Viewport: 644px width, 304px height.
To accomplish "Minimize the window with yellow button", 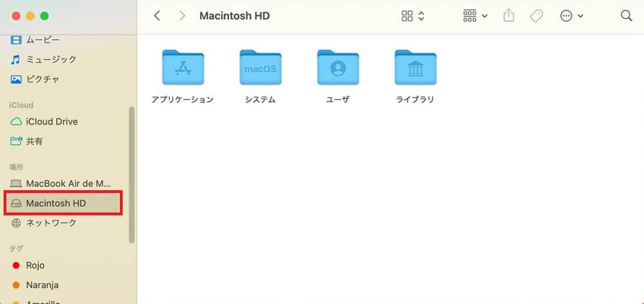I will click(30, 16).
